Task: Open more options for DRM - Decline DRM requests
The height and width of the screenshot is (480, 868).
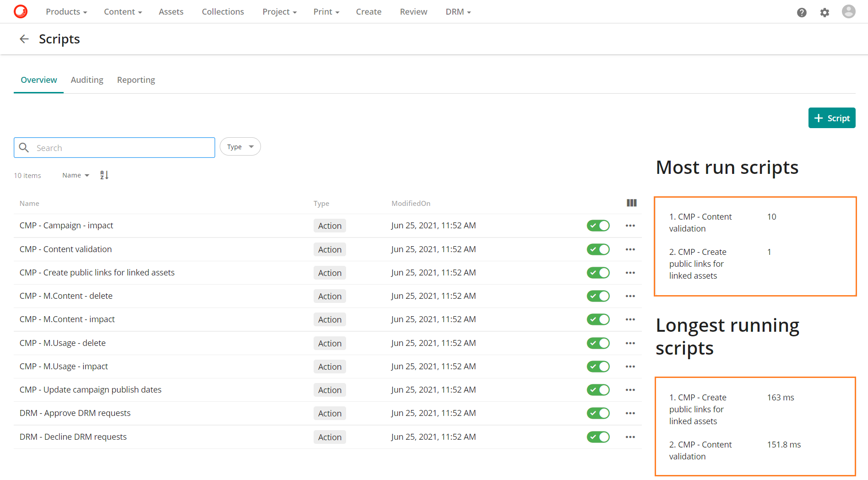Action: [630, 437]
